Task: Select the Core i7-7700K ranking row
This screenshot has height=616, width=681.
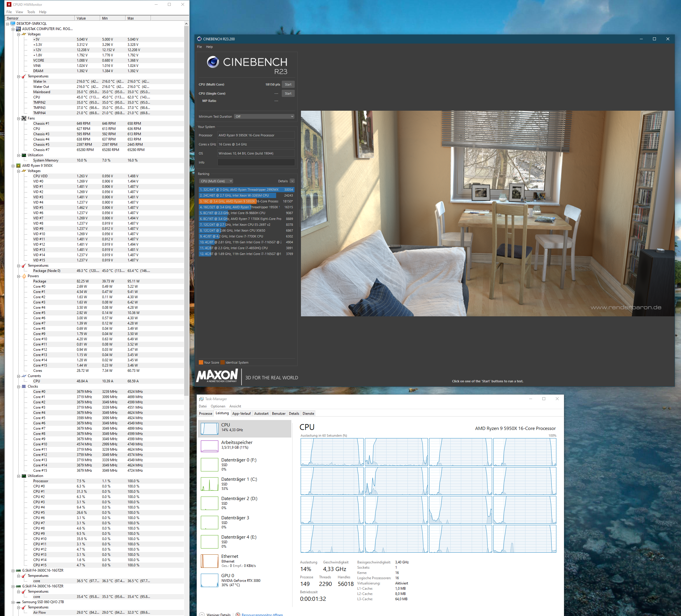Action: (246, 236)
